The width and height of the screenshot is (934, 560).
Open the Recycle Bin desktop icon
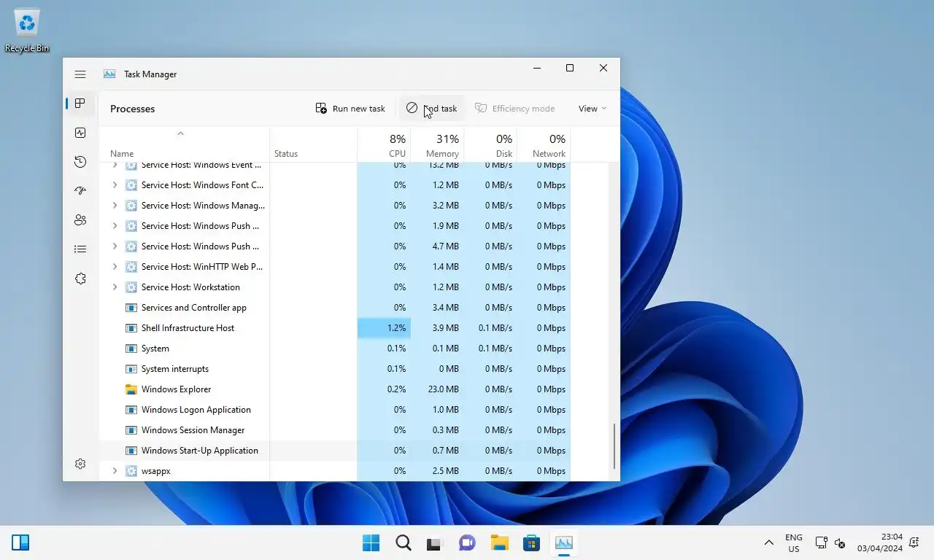point(27,31)
